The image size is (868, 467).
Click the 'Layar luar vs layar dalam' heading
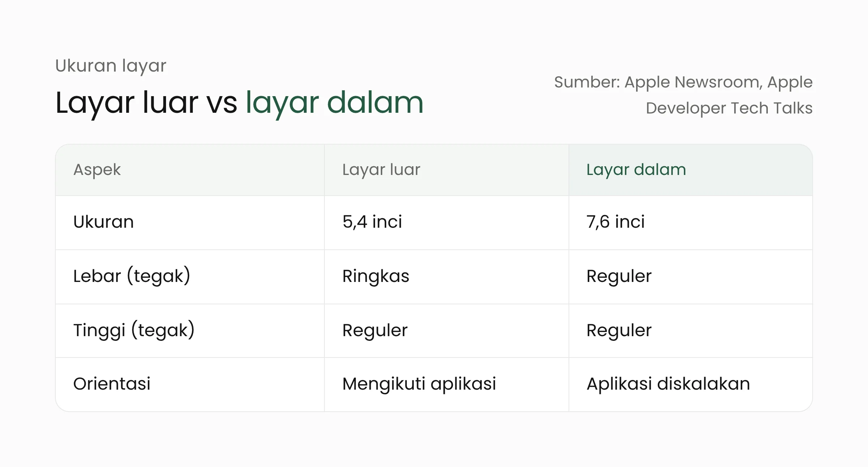(239, 103)
